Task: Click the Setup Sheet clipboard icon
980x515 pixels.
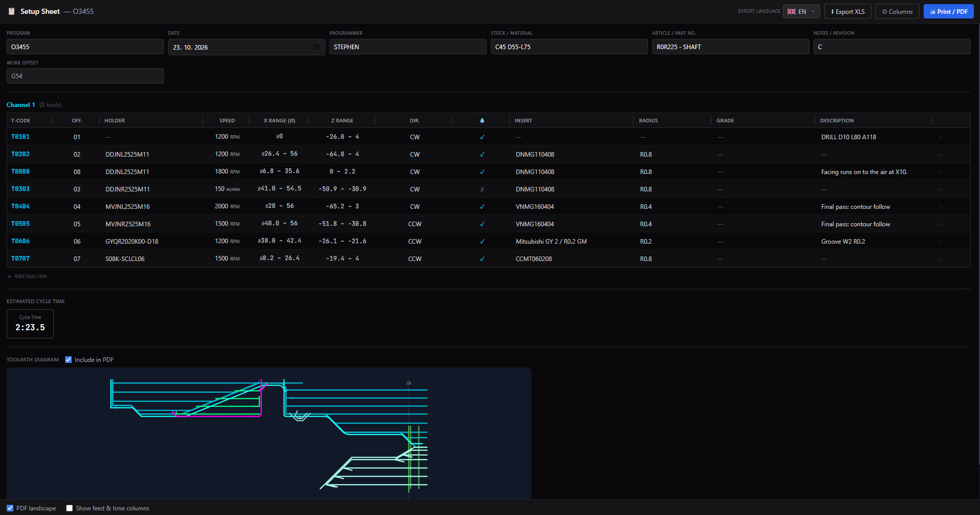Action: coord(11,11)
